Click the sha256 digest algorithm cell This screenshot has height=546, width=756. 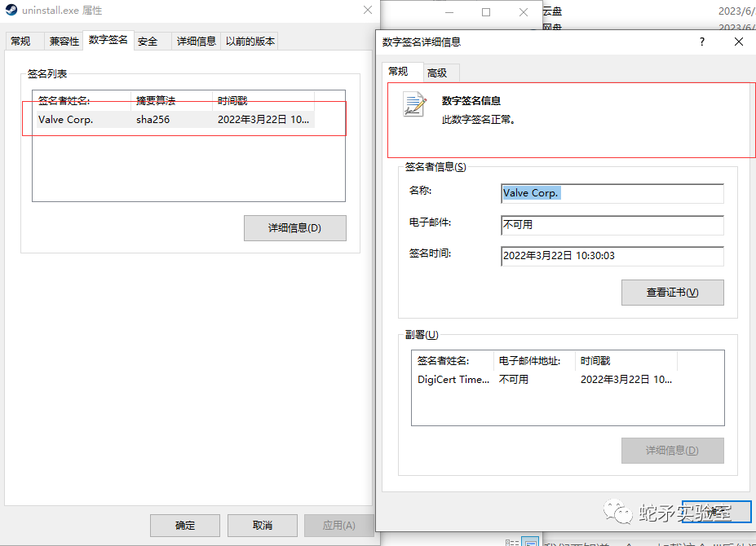pyautogui.click(x=153, y=120)
